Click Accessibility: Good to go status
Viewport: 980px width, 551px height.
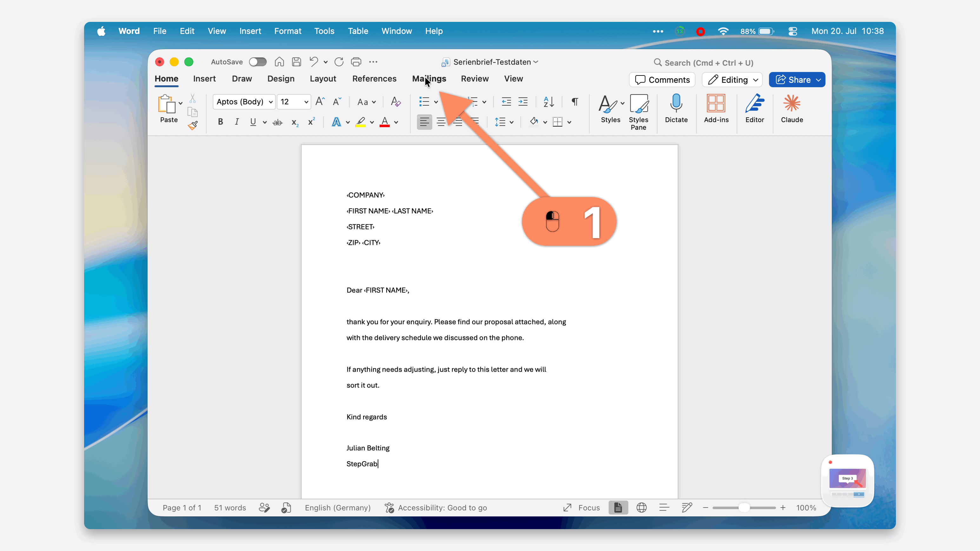pos(436,508)
